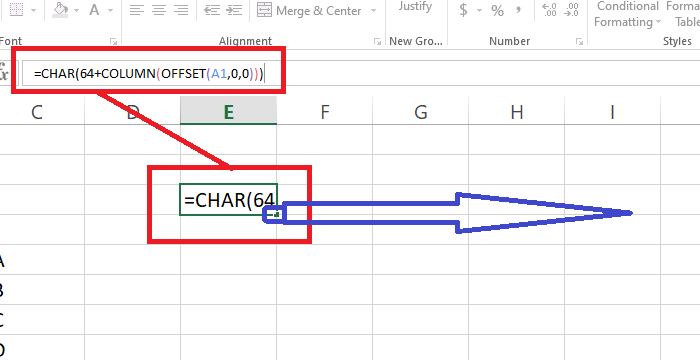
Task: Expand the Font Color dropdown arrow
Action: tap(110, 10)
